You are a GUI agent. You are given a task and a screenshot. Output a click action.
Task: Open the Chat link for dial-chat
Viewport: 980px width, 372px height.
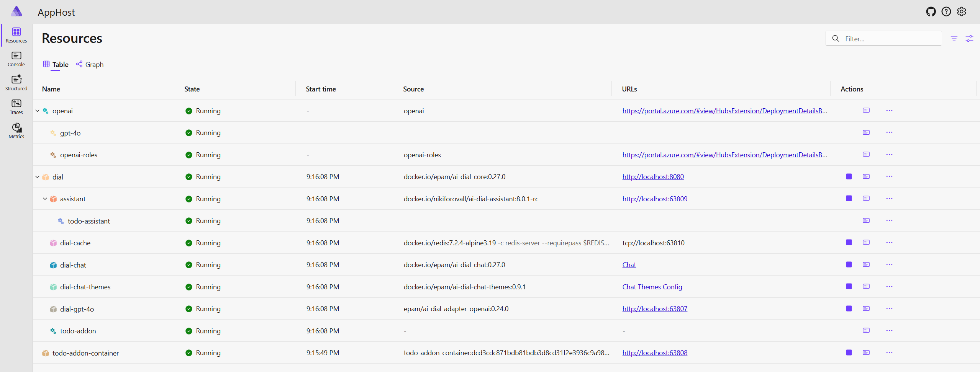click(x=629, y=264)
